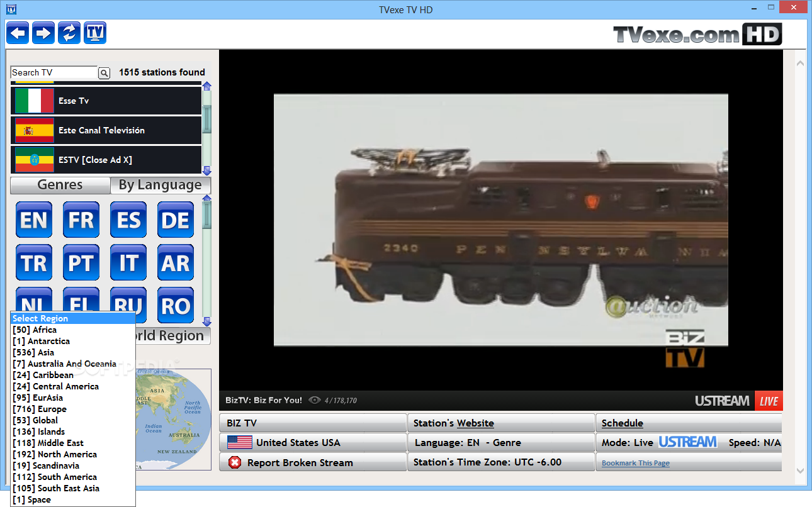The image size is (812, 507).
Task: Select the RO language tile
Action: point(176,304)
